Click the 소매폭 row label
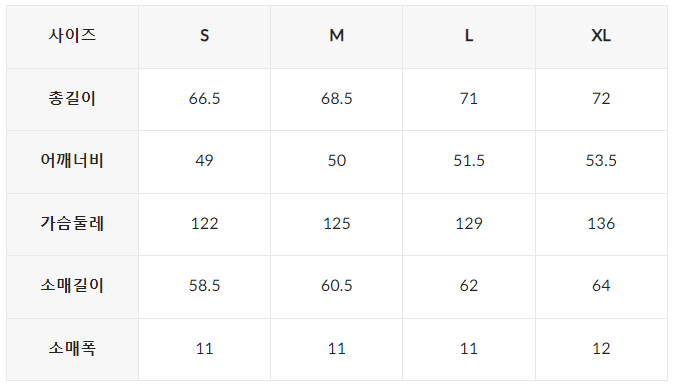 pos(72,348)
